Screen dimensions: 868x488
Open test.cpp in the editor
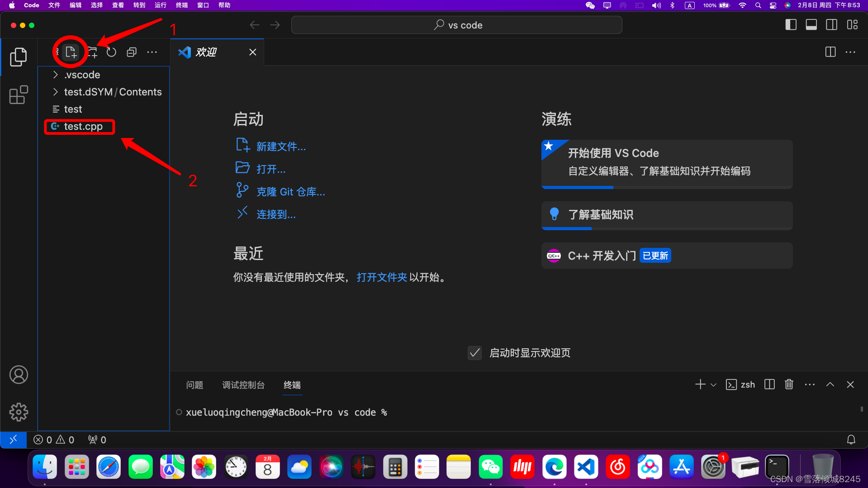click(104, 126)
